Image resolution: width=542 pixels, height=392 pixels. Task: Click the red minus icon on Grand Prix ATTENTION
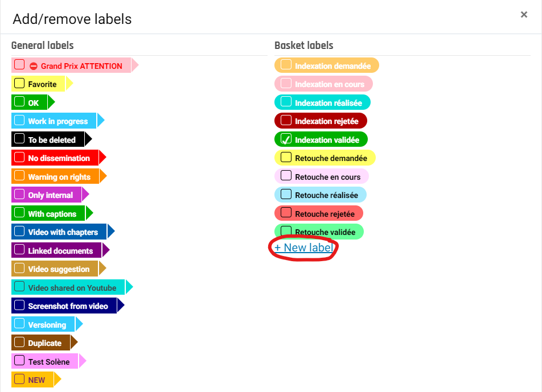point(33,66)
